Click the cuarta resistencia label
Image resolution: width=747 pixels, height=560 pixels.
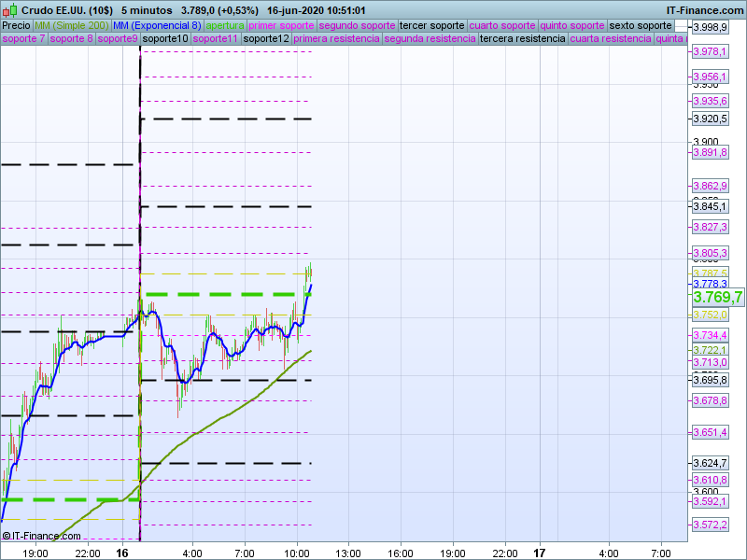pos(611,39)
